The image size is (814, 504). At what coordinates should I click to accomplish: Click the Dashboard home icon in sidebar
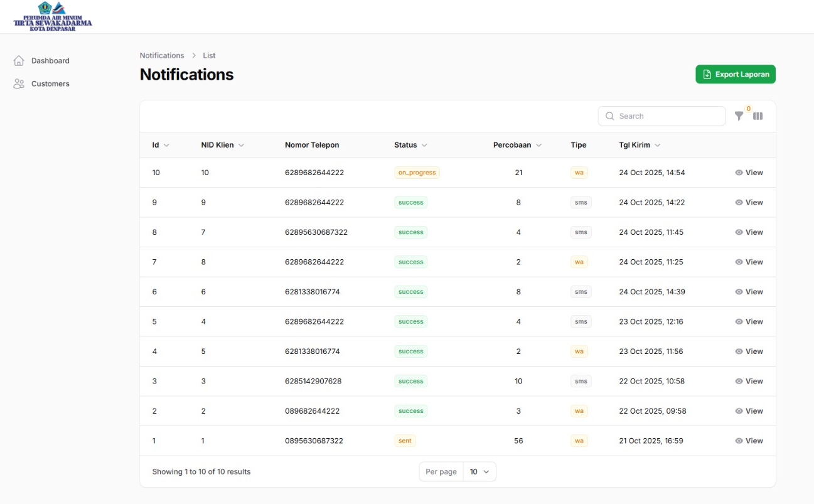pos(18,60)
